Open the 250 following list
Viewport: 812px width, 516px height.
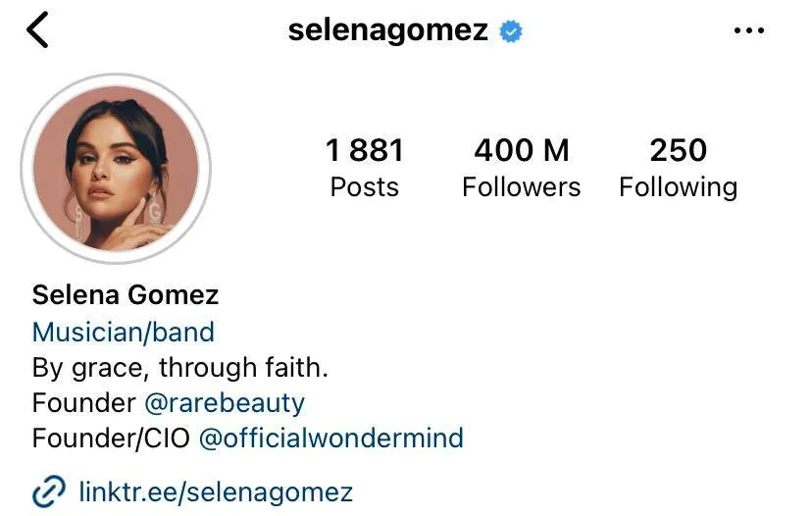pos(679,150)
